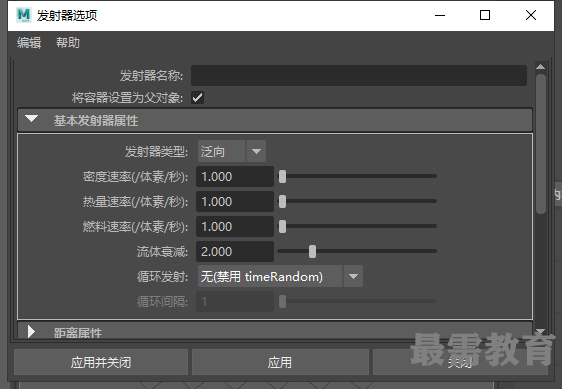Click the 应用并关闭 button
The image size is (562, 389).
click(101, 362)
